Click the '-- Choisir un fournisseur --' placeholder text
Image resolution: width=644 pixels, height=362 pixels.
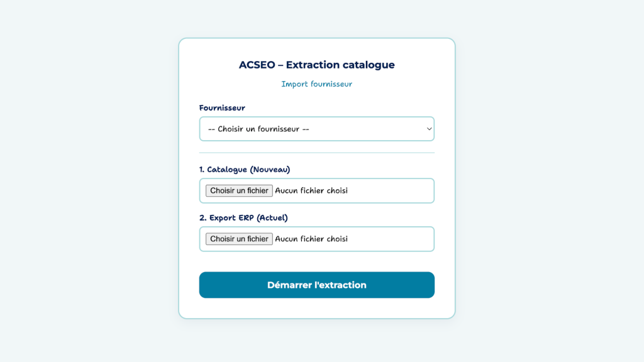[258, 129]
